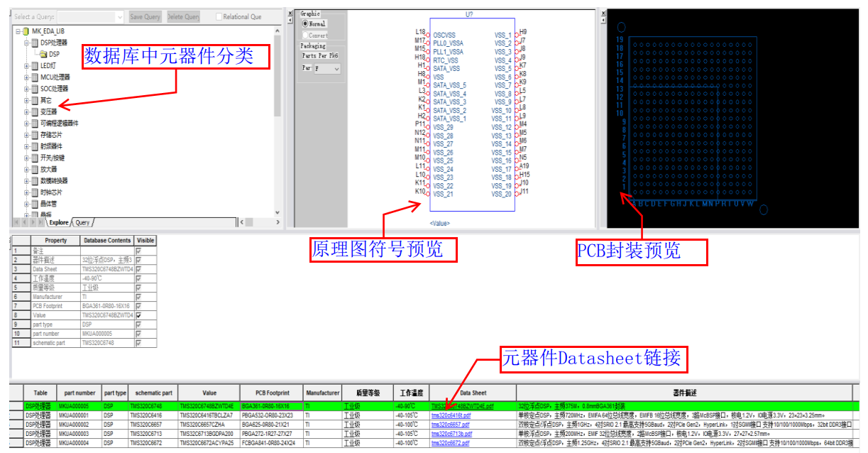Screen dimensions: 868x453
Task: Switch to the Query tab
Action: pos(82,222)
